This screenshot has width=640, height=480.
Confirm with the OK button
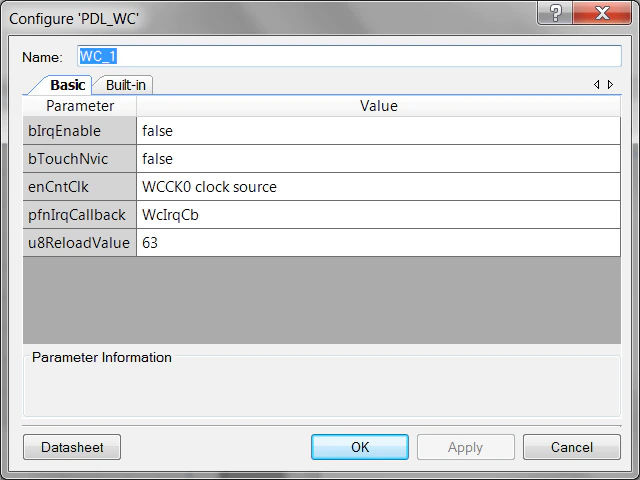360,447
